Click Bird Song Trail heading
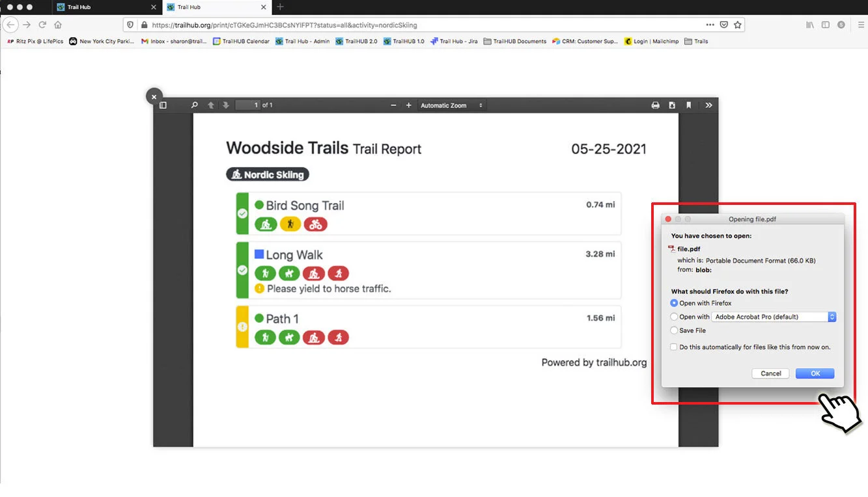The image size is (868, 497). point(305,206)
